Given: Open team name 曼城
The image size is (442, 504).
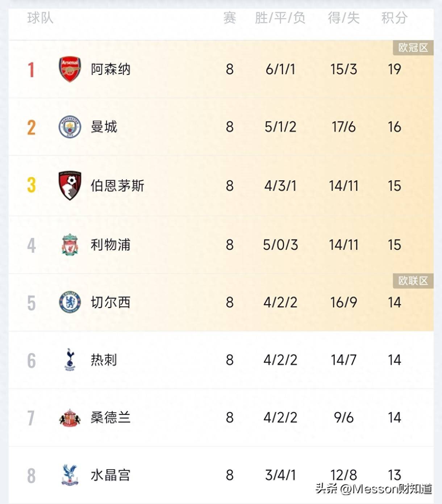Looking at the screenshot, I should click(x=104, y=127).
